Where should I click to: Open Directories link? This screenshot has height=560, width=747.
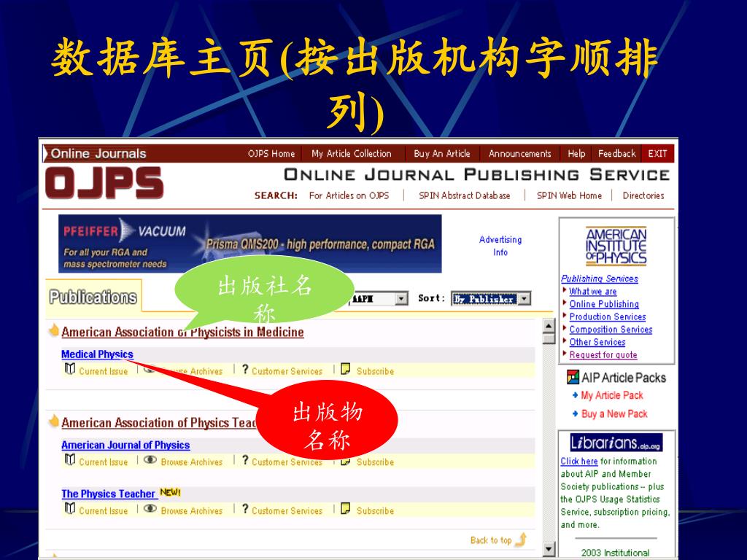(x=643, y=195)
